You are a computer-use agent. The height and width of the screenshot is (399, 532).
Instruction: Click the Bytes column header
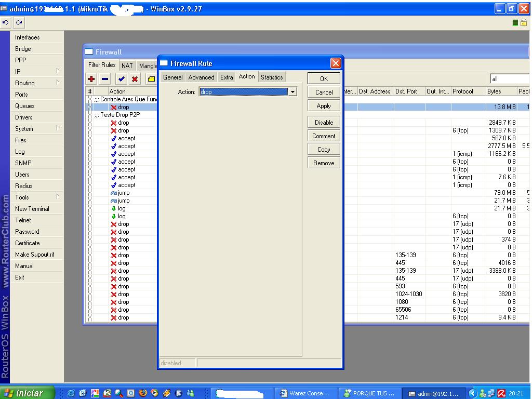[x=501, y=91]
